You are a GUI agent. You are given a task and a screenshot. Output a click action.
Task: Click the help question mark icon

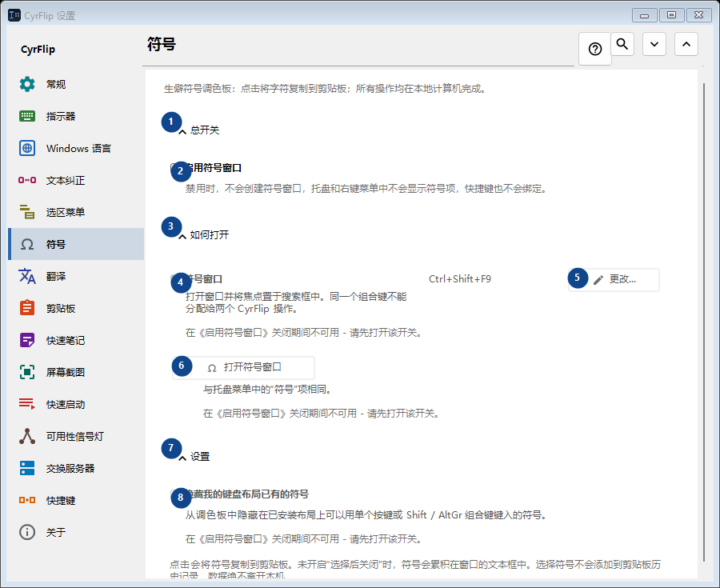pyautogui.click(x=595, y=49)
